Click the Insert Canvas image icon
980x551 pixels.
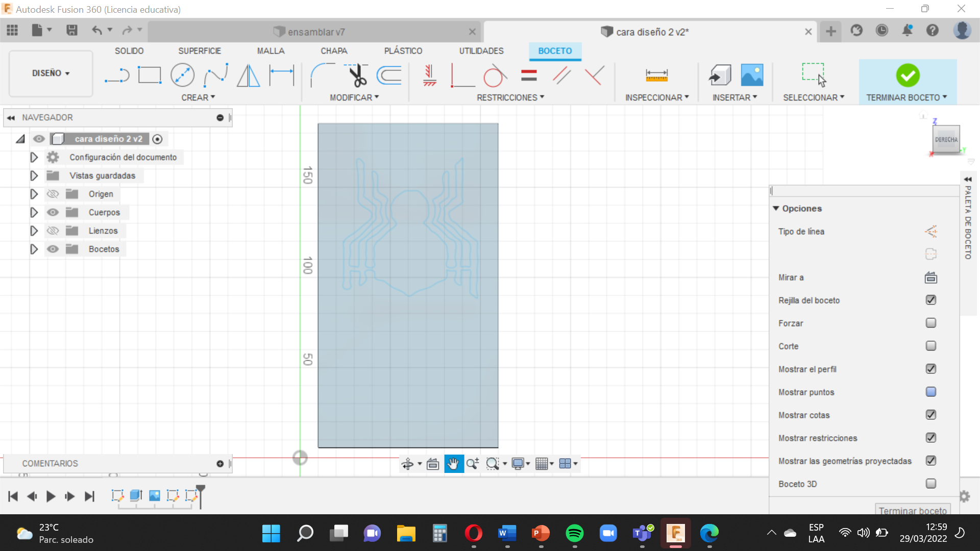click(752, 76)
